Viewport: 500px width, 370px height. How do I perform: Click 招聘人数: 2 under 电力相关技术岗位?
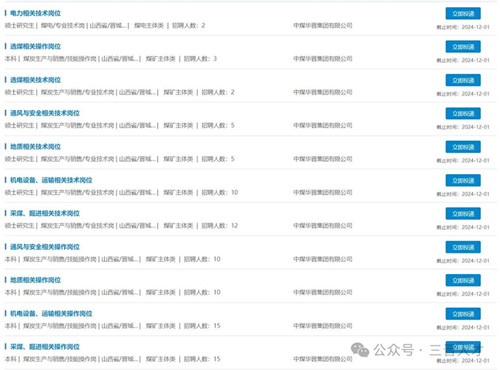[x=189, y=25]
